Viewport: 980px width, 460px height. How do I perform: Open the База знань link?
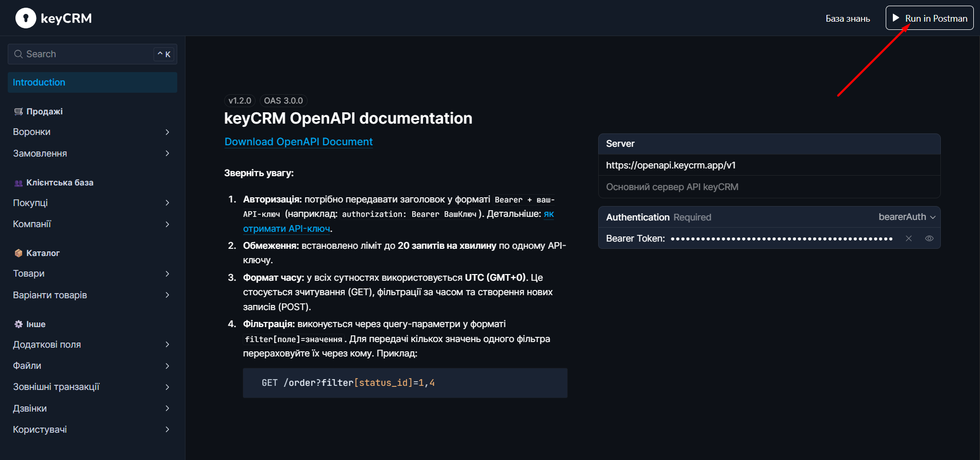(x=848, y=19)
